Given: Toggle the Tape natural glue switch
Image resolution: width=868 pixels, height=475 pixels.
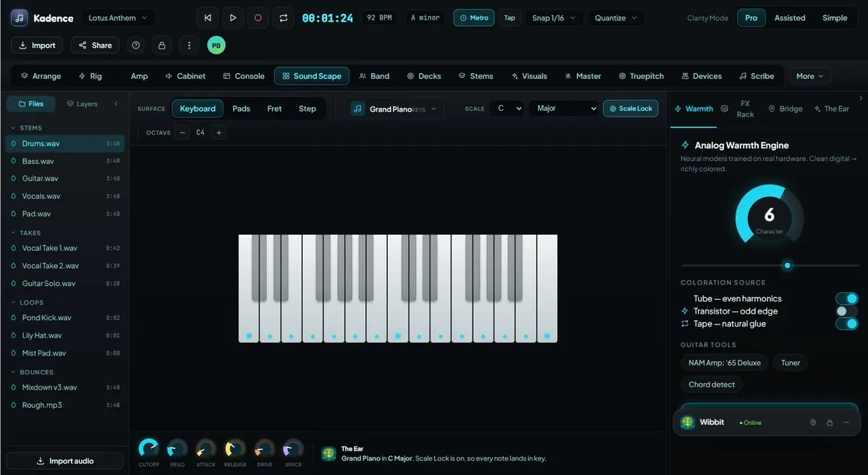Looking at the screenshot, I should [x=846, y=324].
